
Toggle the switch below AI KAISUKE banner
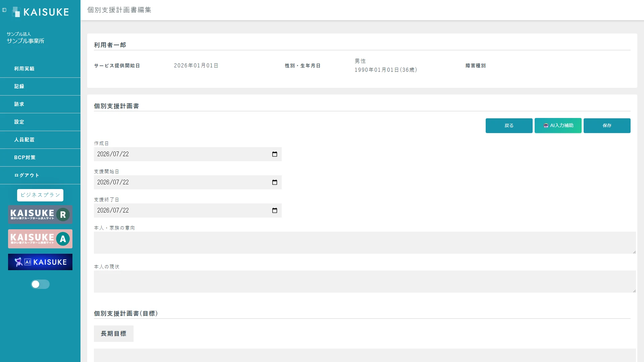[x=40, y=284]
